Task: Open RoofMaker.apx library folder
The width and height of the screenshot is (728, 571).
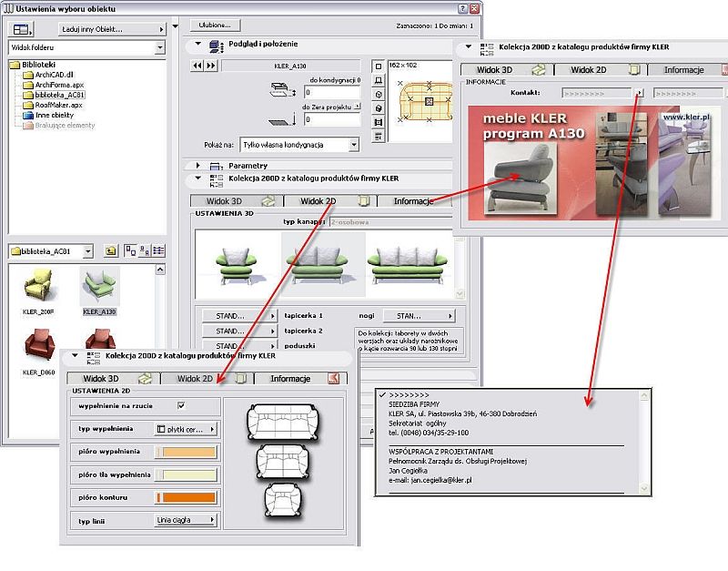Action: [x=58, y=105]
